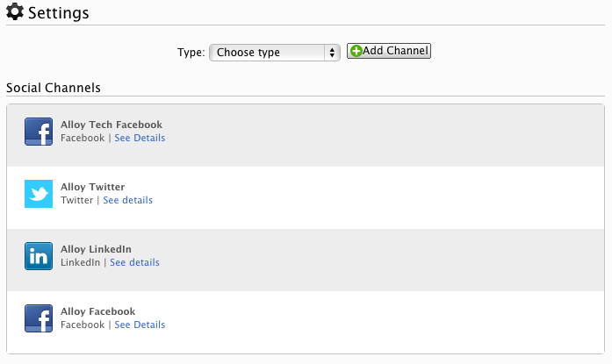Open the Choose type dropdown
The width and height of the screenshot is (612, 364).
[275, 53]
